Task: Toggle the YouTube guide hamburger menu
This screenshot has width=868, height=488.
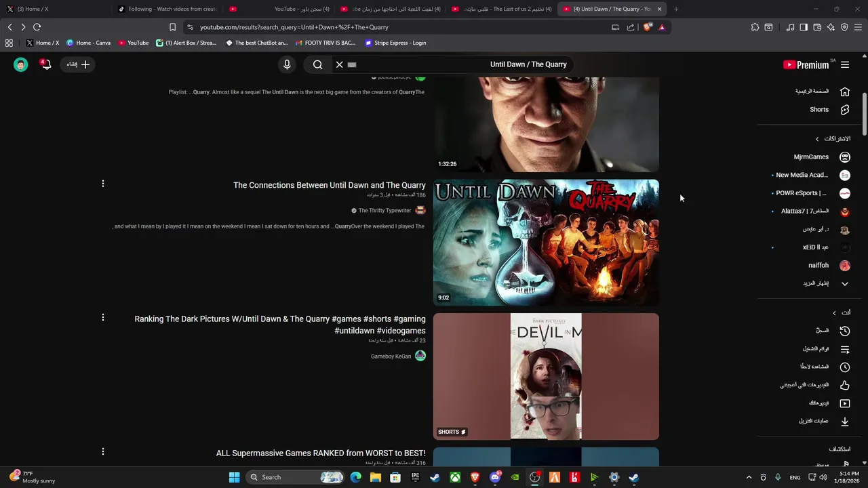Action: click(x=845, y=64)
